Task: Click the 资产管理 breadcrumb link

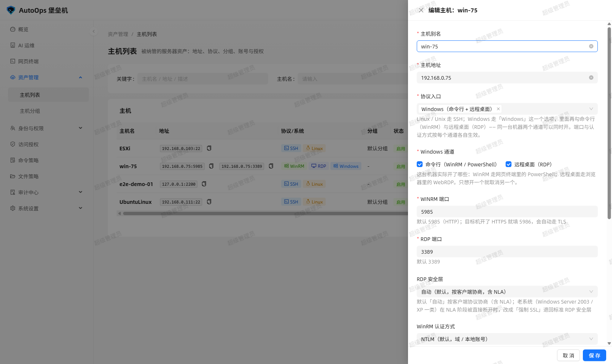Action: coord(118,34)
